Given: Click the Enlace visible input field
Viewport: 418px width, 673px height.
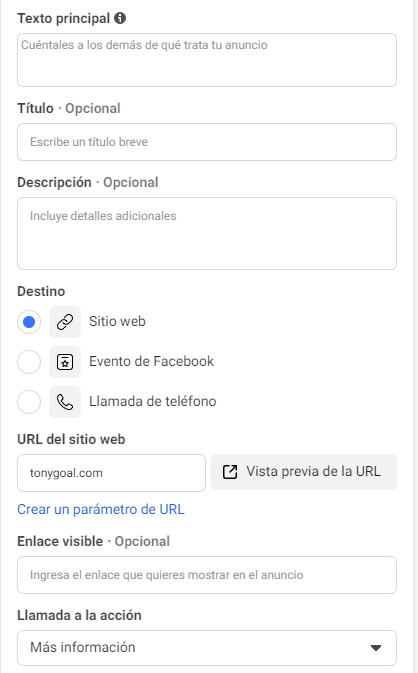Looking at the screenshot, I should coord(207,575).
